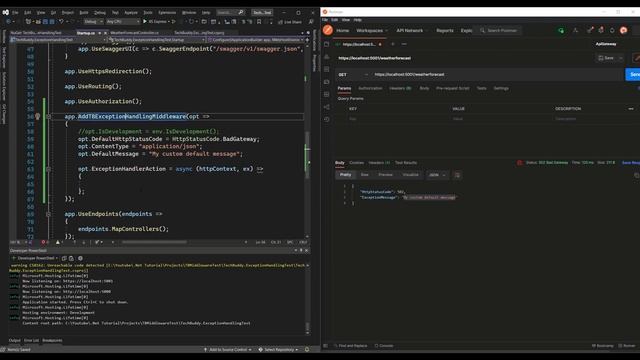Select Visualize response view
The height and width of the screenshot is (360, 640).
coord(411,175)
